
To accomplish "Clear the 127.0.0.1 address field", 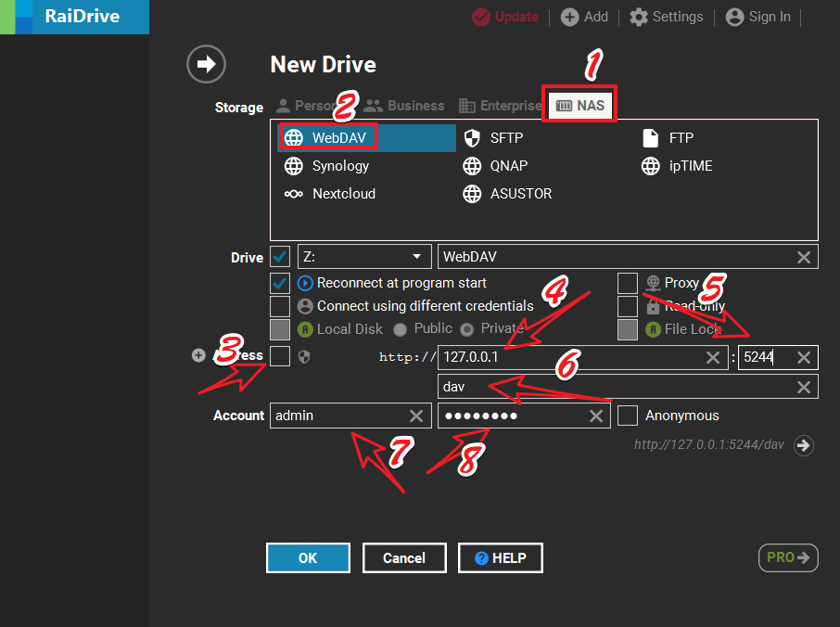I will point(712,357).
